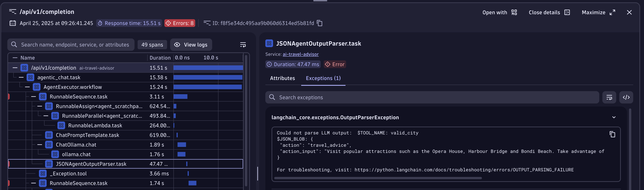Viewport: 644px width, 190px height.
Task: Click the Duration column header
Action: click(x=160, y=58)
